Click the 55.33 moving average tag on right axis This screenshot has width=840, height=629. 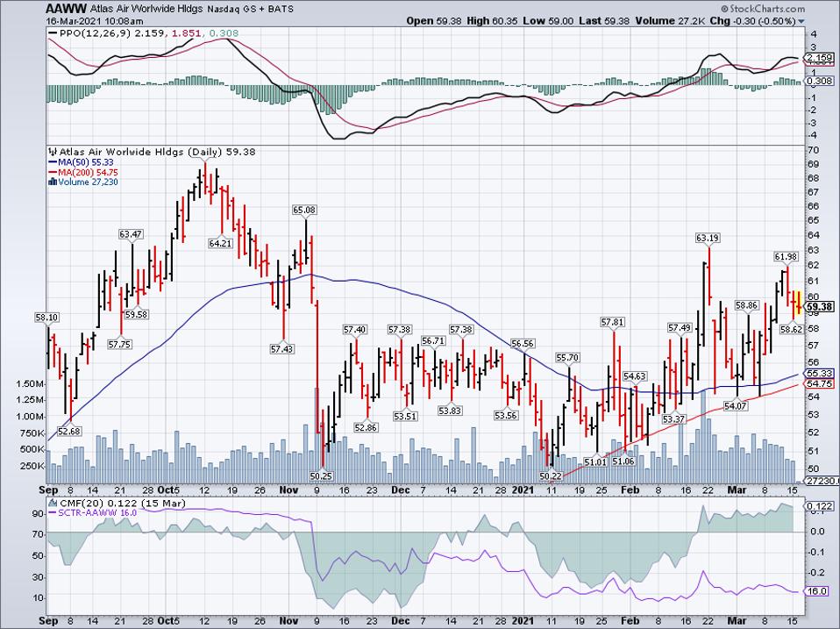coord(820,373)
